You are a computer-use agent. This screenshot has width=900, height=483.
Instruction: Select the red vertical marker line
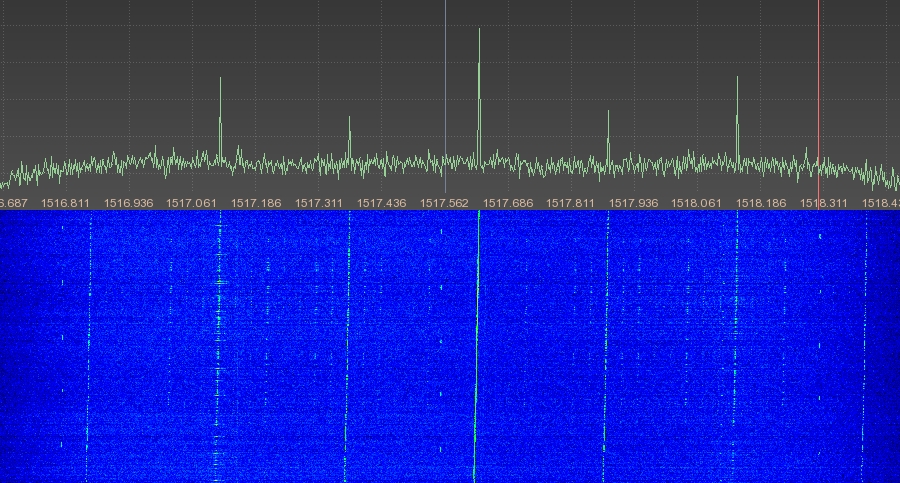click(x=818, y=90)
